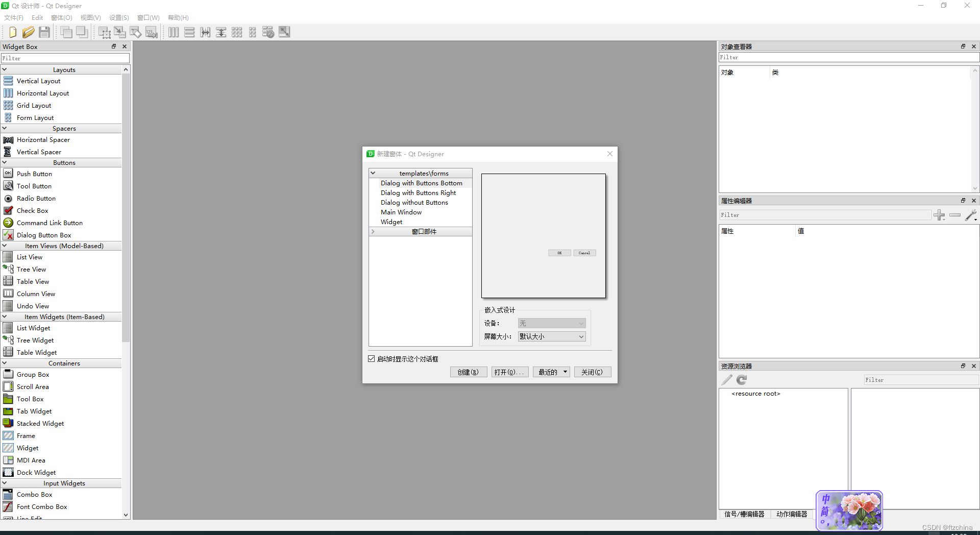Float the object inspector (对象查看器) panel

click(x=963, y=46)
